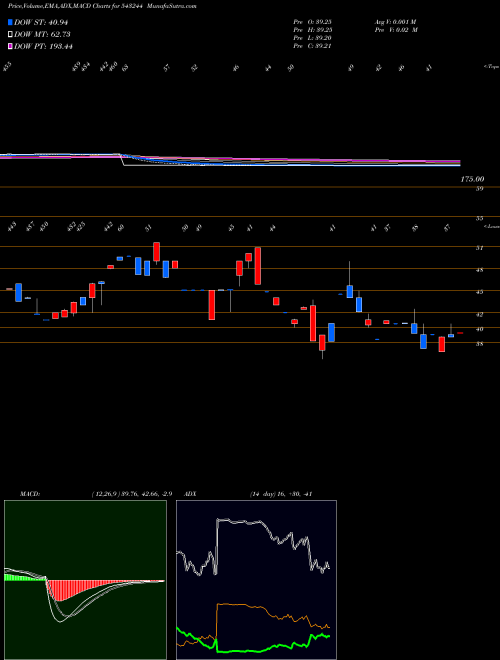
Task: Click the 59 price axis label
Action: [x=479, y=189]
